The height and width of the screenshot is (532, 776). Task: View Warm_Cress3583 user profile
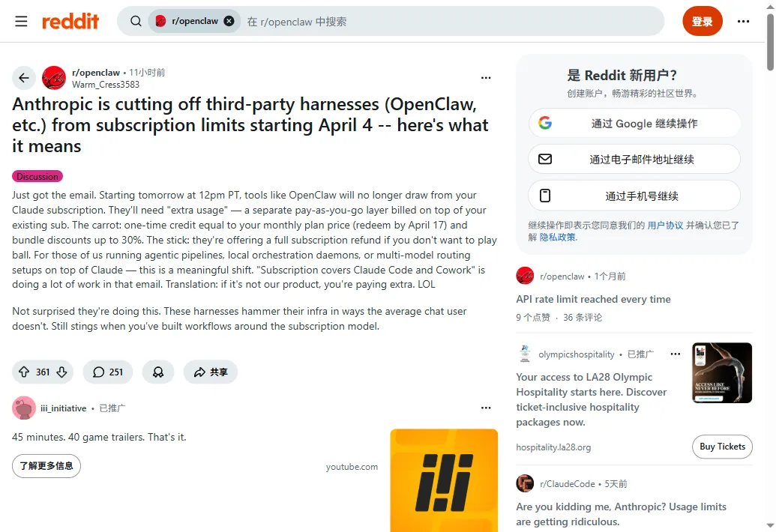(x=106, y=85)
